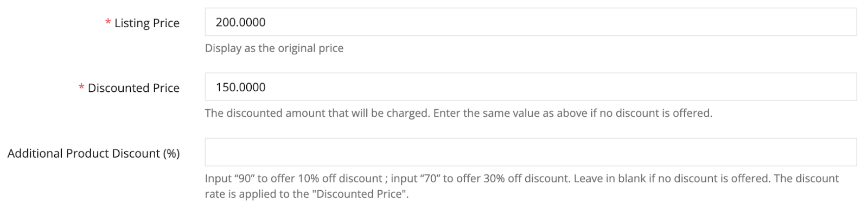Place the cursor on the 200.0000 value
The width and height of the screenshot is (868, 206).
tap(240, 22)
